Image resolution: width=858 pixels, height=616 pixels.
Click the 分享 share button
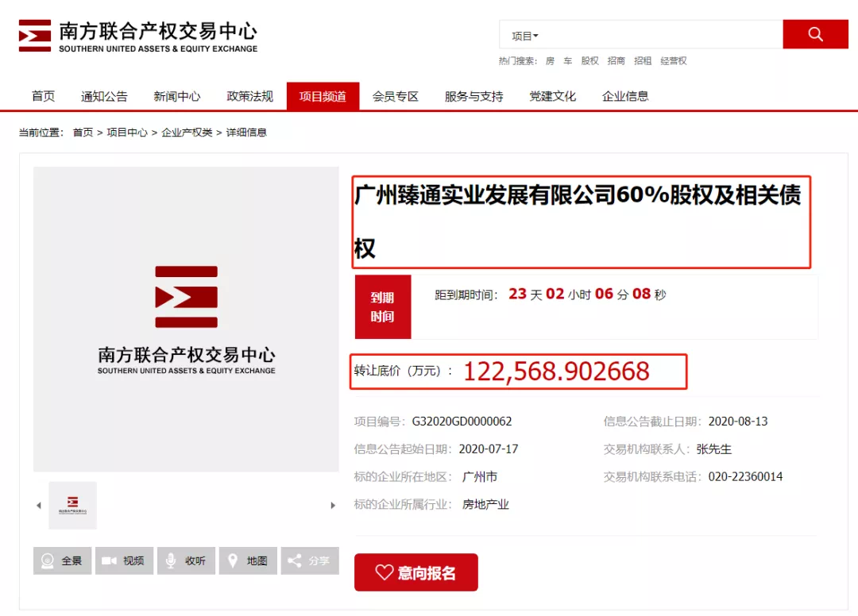[310, 560]
